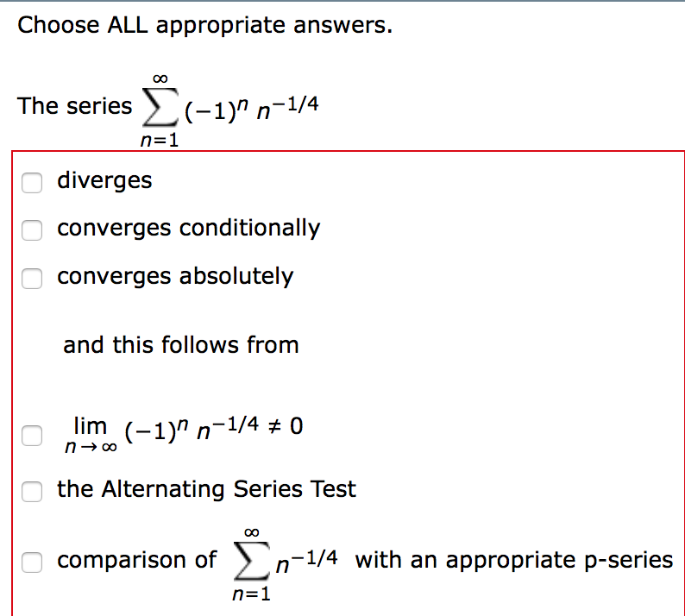Image resolution: width=685 pixels, height=616 pixels.
Task: Click "Choose ALL appropriate answers." instruction
Action: coord(205,25)
